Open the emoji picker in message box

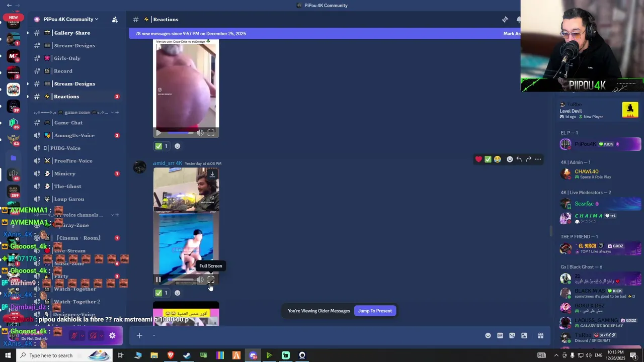click(488, 336)
